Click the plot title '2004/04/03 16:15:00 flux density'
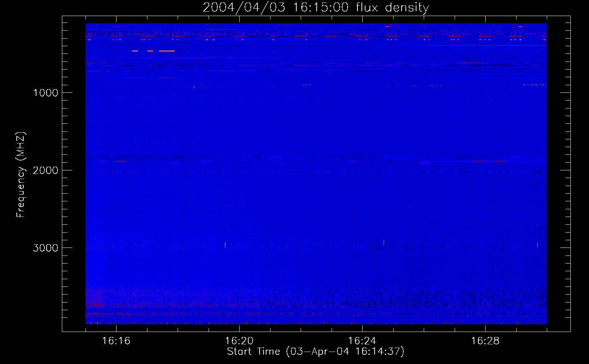Screen dimensions: 589x364 tap(316, 8)
